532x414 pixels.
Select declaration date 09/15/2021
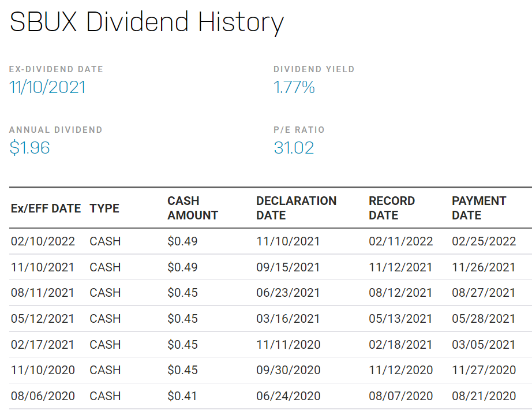pos(288,267)
